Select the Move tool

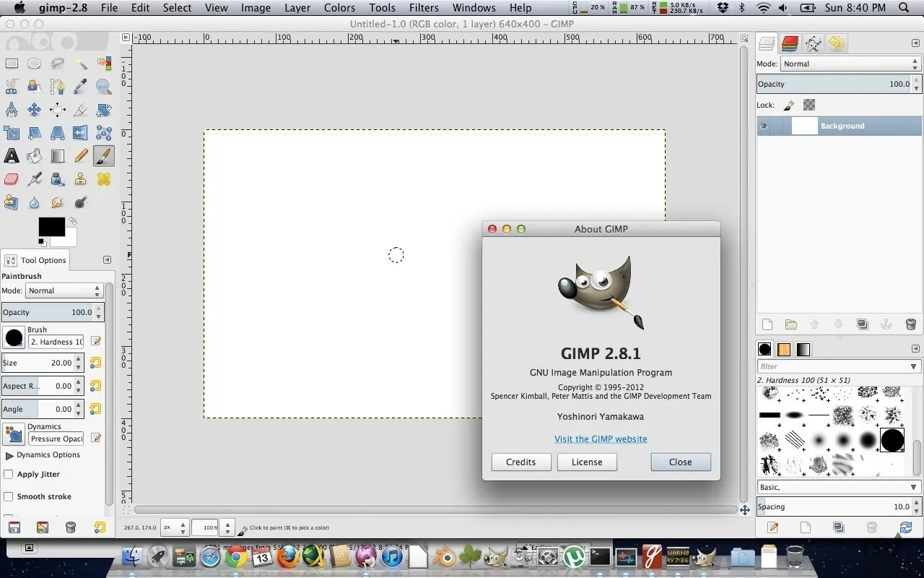coord(34,110)
